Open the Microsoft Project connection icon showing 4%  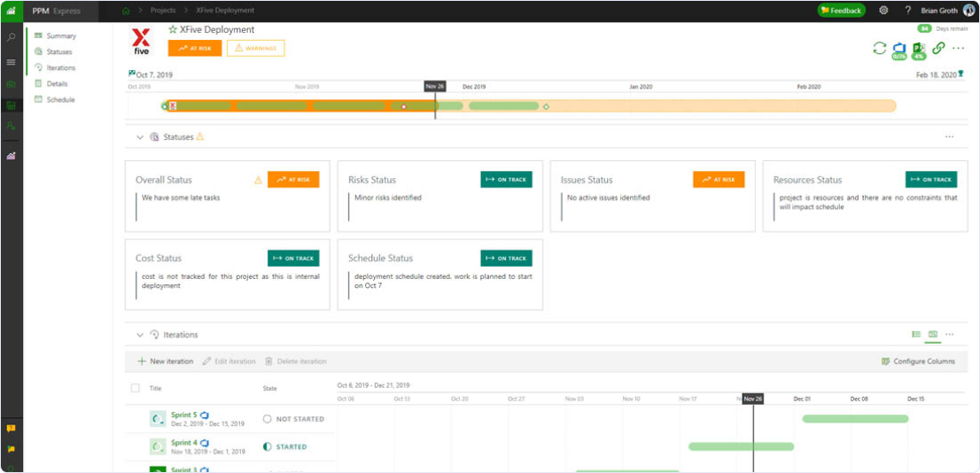[x=919, y=50]
